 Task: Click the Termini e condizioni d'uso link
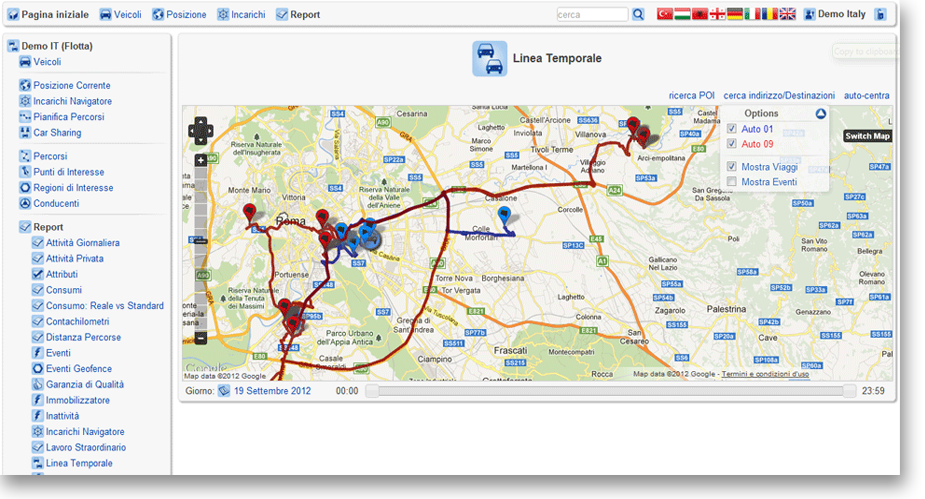(x=765, y=374)
